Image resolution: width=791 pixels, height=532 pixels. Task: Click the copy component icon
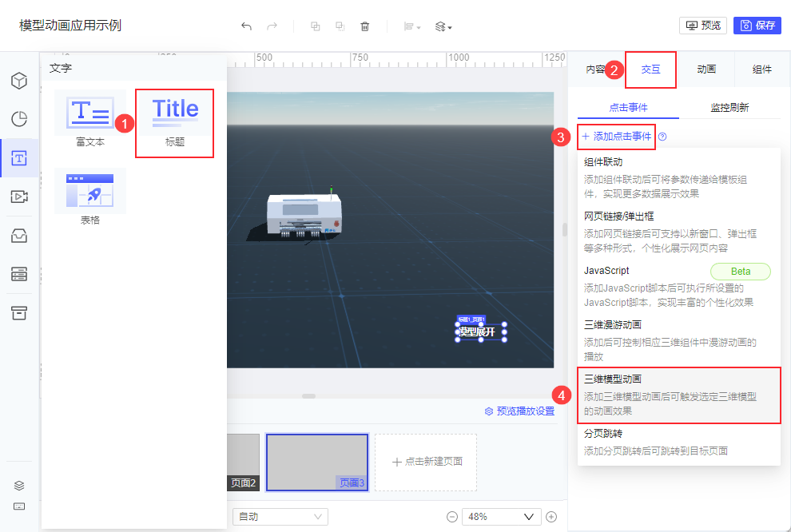tap(316, 26)
